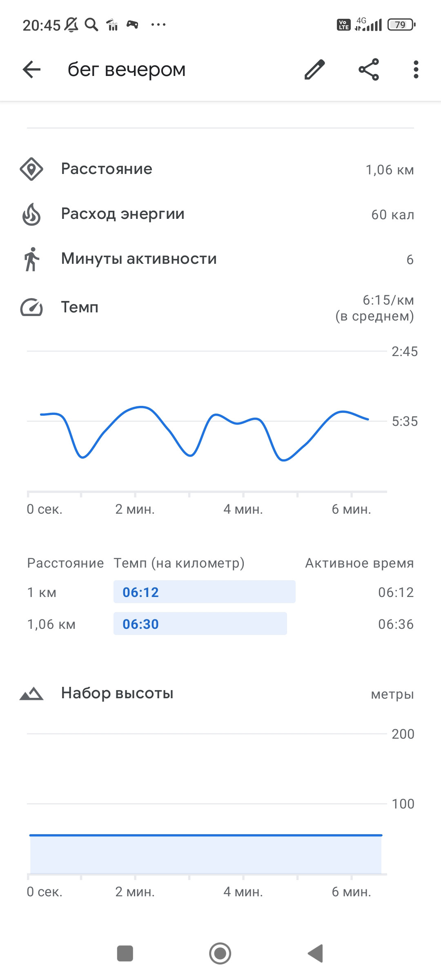Tap the back arrow to leave workout
The width and height of the screenshot is (441, 980).
coord(31,69)
